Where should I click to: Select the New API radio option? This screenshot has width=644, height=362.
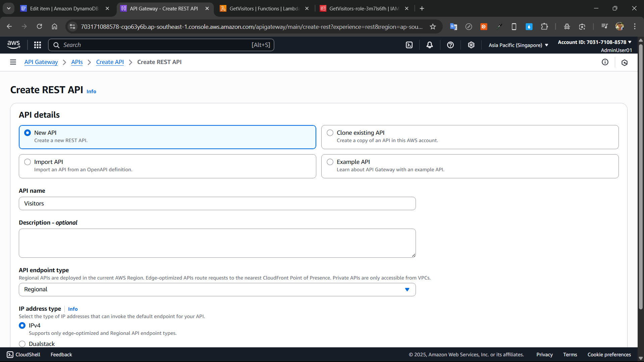click(x=28, y=133)
